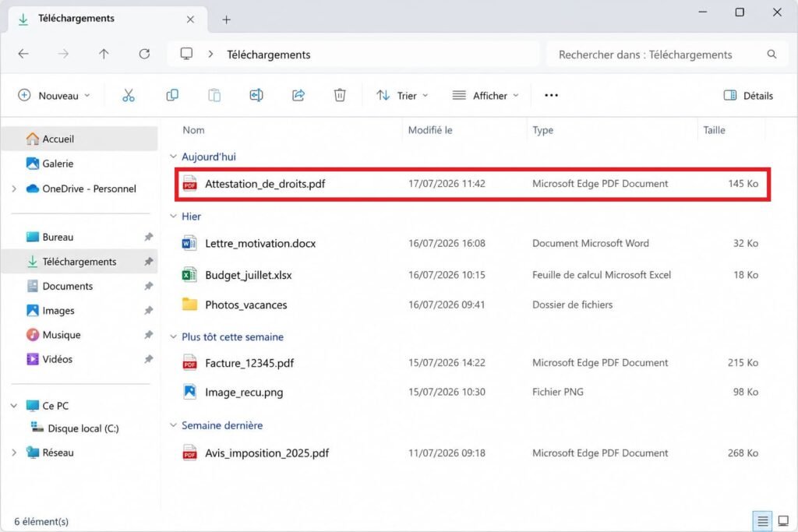Screen dimensions: 798x532
Task: Select file name Avis_imposition_2025.pdf
Action: pos(267,453)
